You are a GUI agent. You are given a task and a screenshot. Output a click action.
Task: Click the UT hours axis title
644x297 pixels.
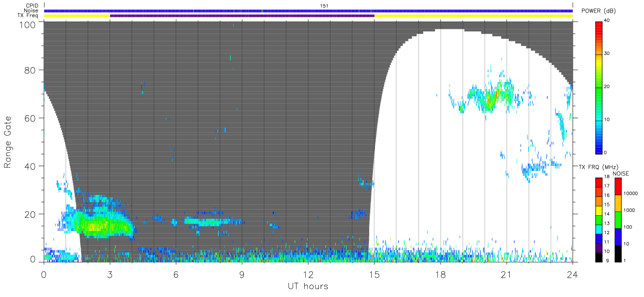point(308,286)
